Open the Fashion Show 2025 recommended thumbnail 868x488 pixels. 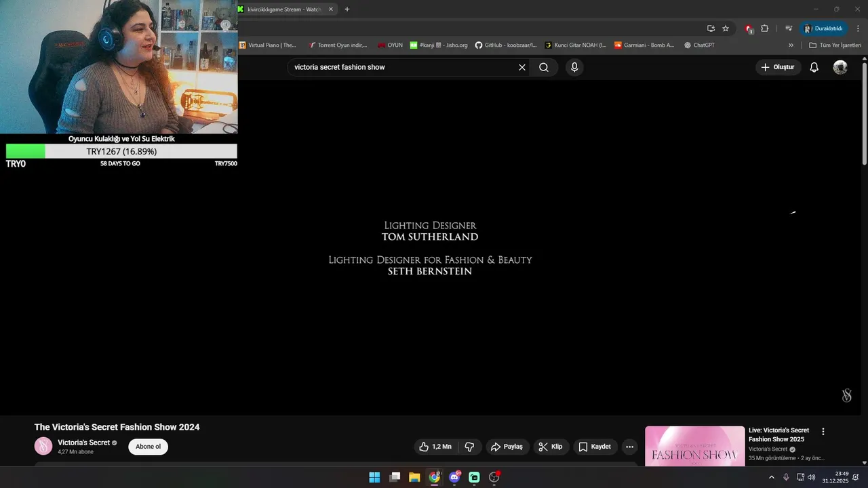pyautogui.click(x=694, y=446)
